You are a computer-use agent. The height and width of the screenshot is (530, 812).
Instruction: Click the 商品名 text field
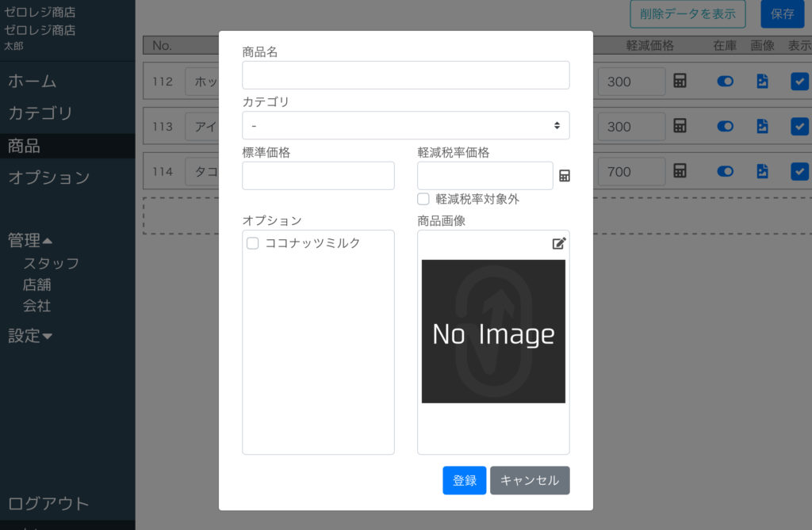(x=405, y=75)
